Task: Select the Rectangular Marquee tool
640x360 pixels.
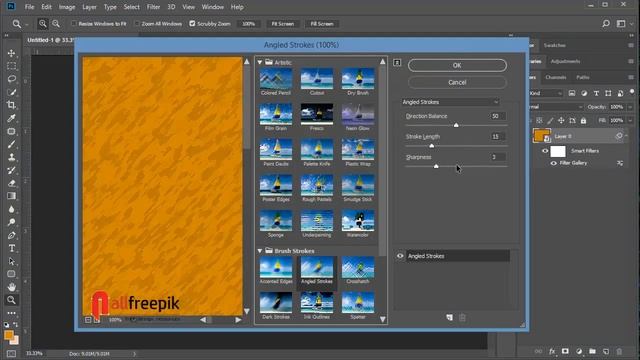Action: 11,66
